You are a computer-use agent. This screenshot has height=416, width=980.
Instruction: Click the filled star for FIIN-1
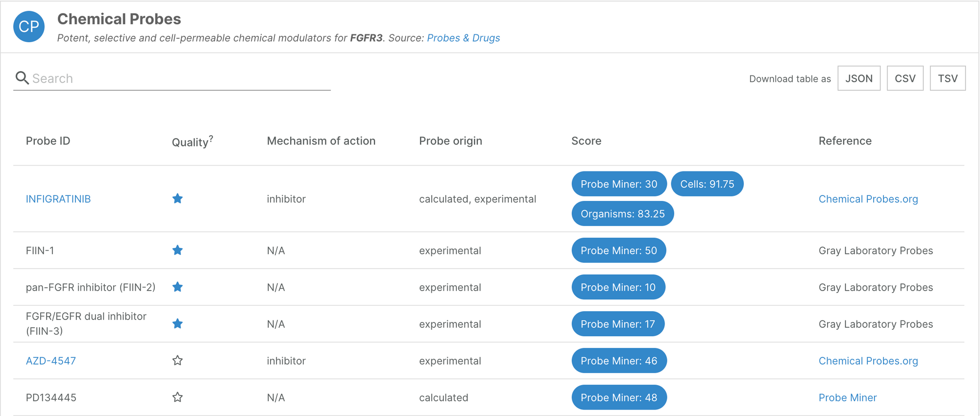coord(177,250)
